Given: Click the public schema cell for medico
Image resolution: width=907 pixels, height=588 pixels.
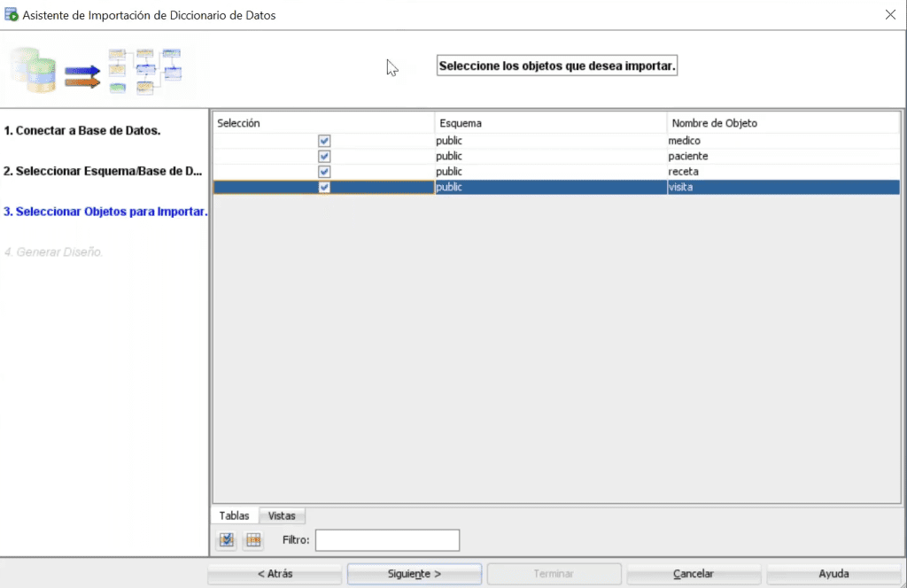Looking at the screenshot, I should click(551, 141).
